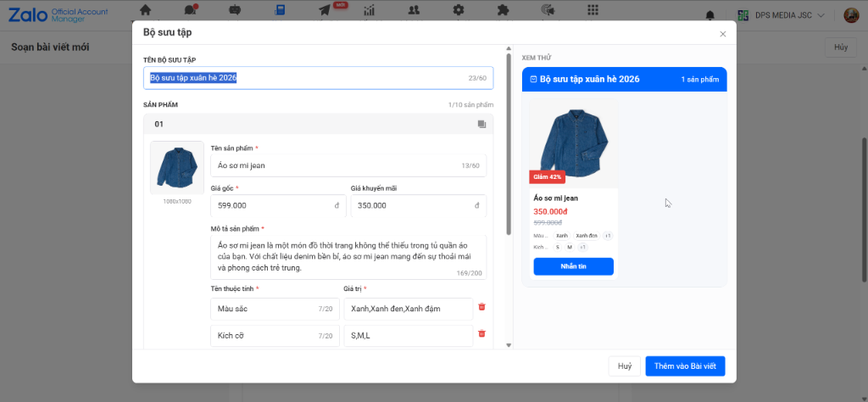Click the 1/10 sản phẩm counter
The height and width of the screenshot is (402, 868).
click(x=470, y=104)
